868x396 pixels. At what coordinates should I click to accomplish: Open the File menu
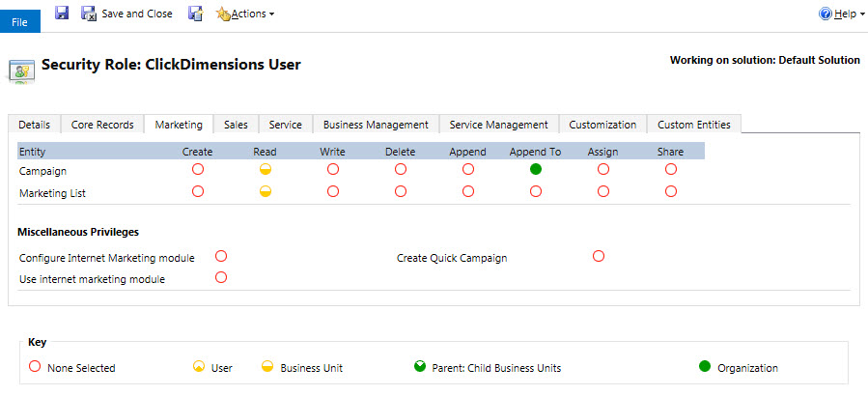point(19,20)
